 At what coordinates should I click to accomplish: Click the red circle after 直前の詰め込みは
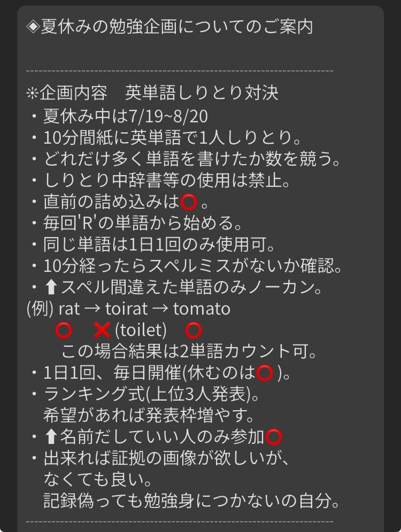pos(189,202)
